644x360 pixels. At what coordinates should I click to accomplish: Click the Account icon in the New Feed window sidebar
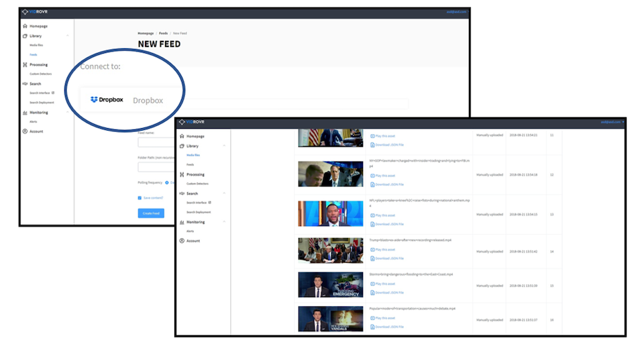(x=25, y=131)
